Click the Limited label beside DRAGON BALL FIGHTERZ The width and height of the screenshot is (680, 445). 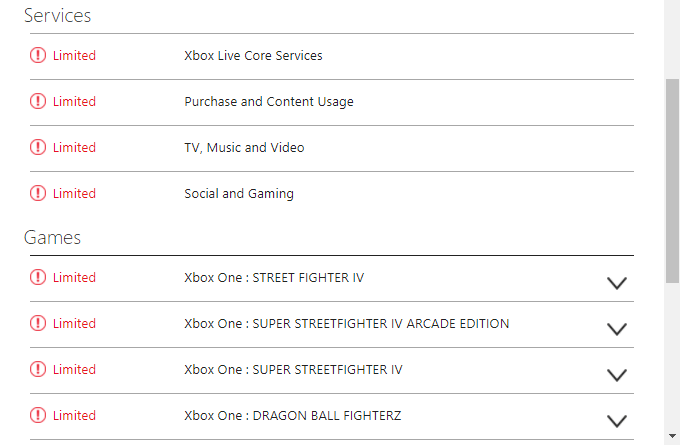pos(74,416)
